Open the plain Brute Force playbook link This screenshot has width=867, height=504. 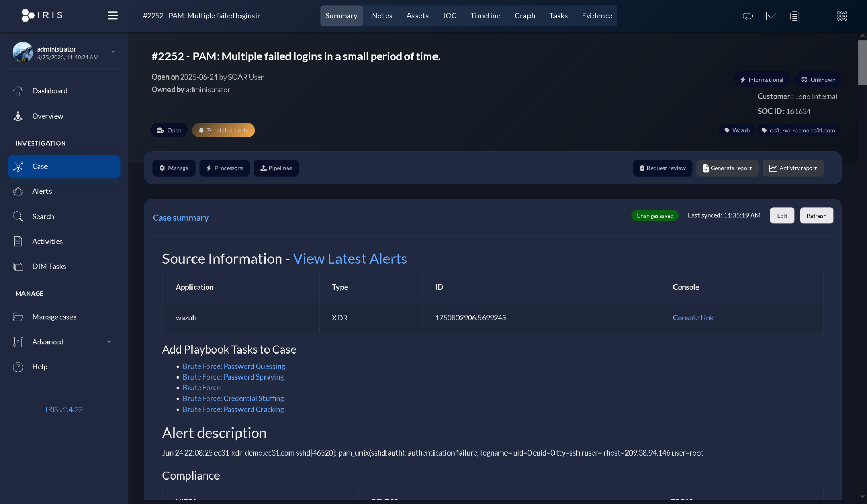(x=202, y=388)
